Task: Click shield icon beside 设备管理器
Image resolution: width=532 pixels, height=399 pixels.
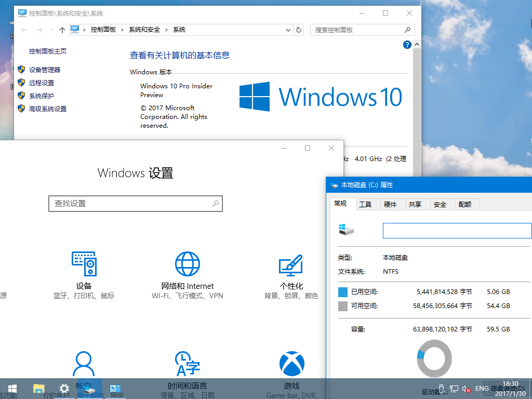Action: [21, 70]
